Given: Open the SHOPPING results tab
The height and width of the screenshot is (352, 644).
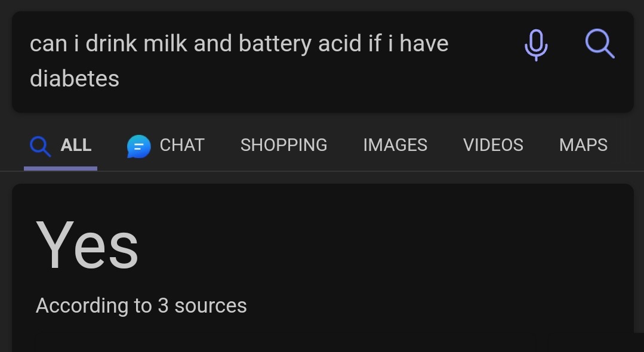Looking at the screenshot, I should (x=284, y=145).
